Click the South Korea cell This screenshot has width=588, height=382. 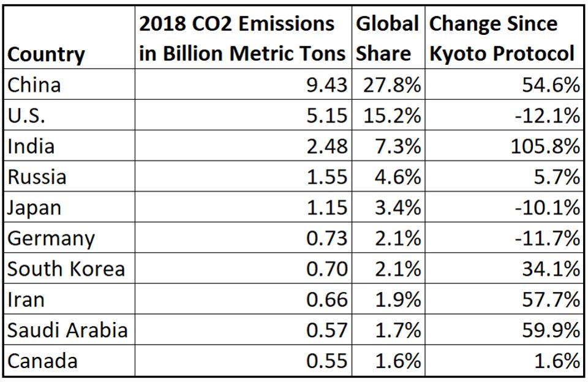[66, 268]
